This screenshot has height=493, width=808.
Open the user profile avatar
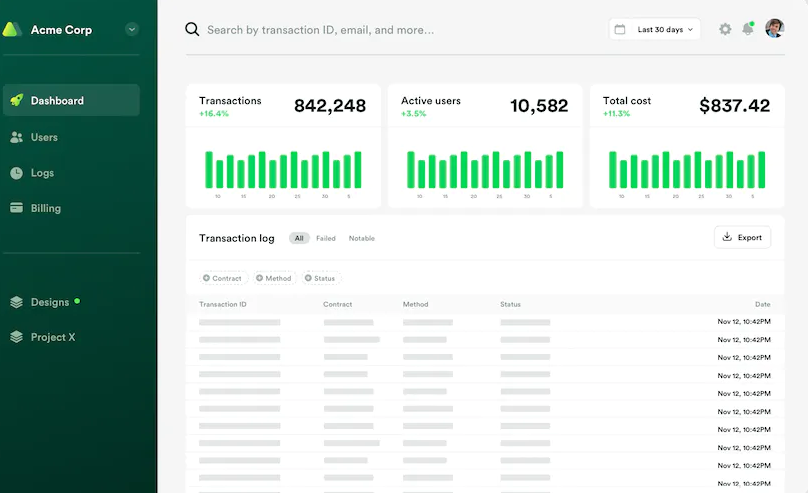click(775, 28)
